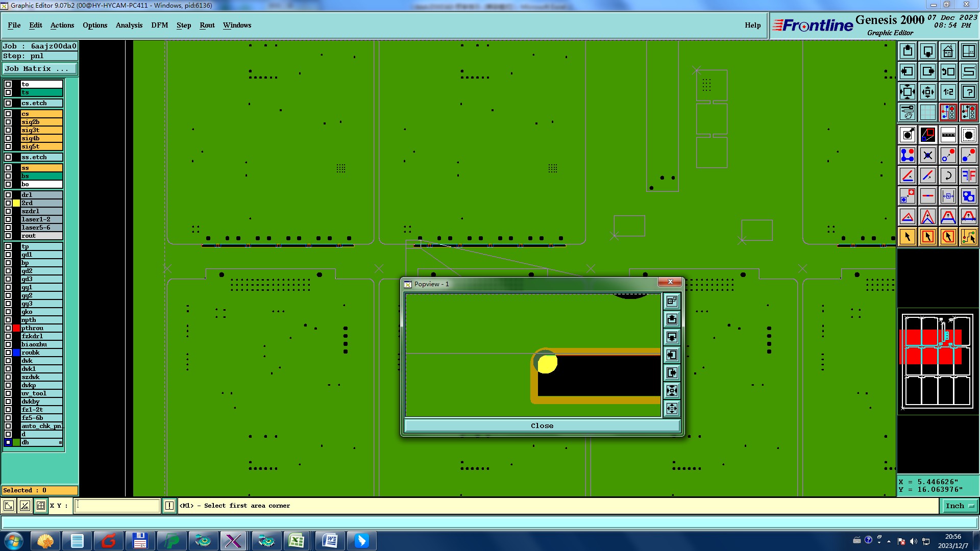Expand the dh layer options marker
The width and height of the screenshot is (980, 551).
pos(60,442)
